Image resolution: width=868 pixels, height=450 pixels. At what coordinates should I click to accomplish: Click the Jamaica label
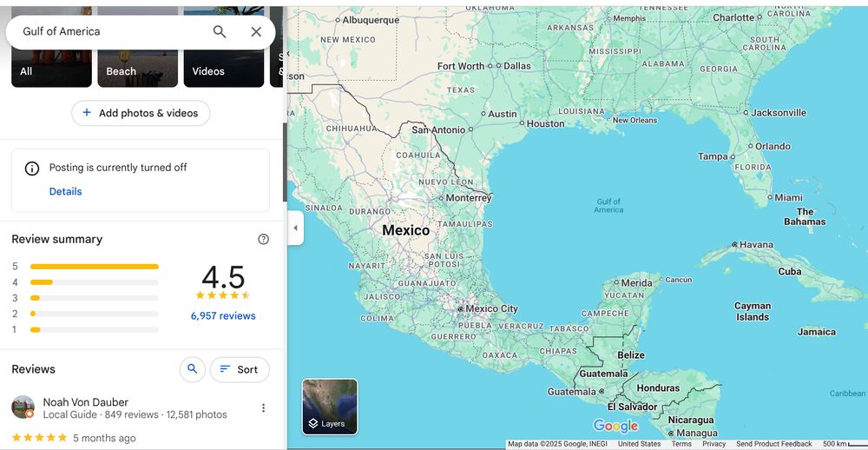[817, 332]
